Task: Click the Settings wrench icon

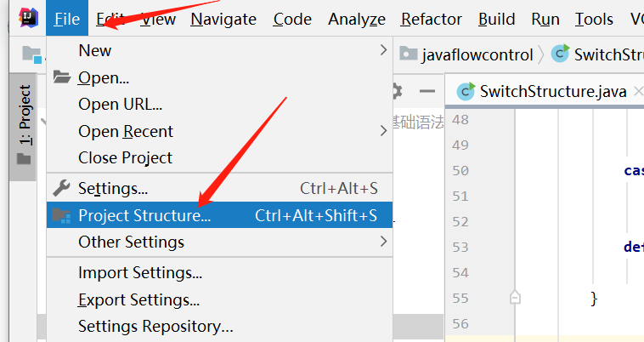Action: 62,187
